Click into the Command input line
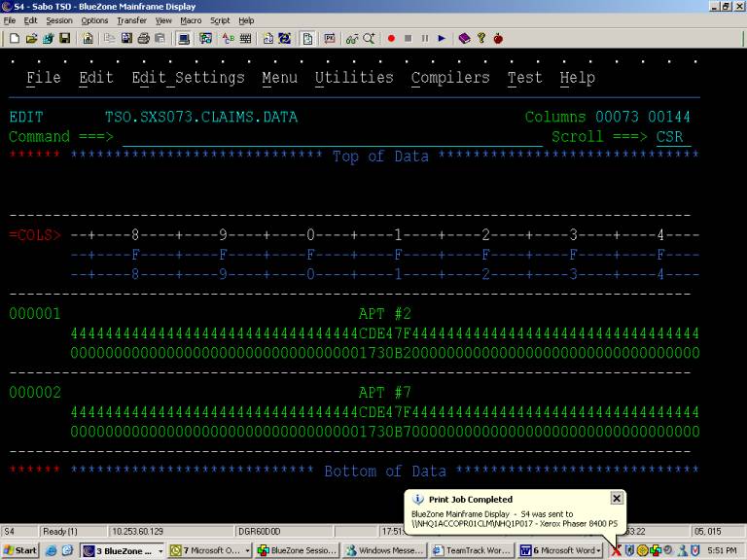 pos(332,137)
